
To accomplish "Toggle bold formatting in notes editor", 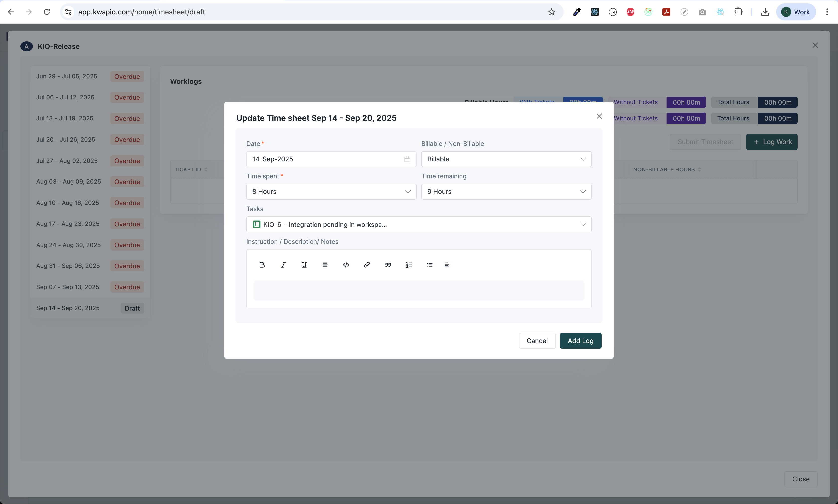I will click(262, 265).
